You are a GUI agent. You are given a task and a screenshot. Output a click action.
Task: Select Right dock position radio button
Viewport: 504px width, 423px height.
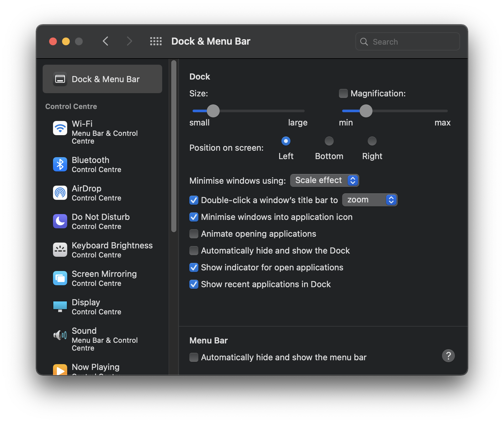372,141
